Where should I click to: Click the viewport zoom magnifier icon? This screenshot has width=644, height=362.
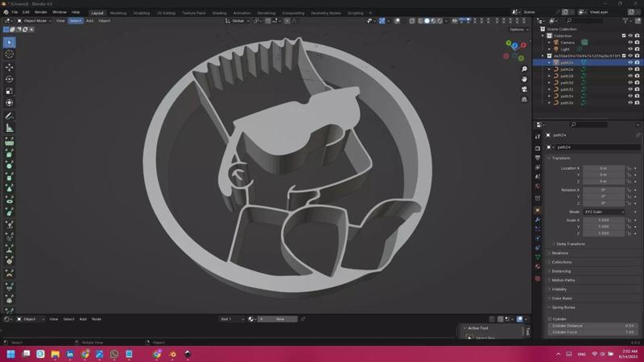tap(524, 69)
